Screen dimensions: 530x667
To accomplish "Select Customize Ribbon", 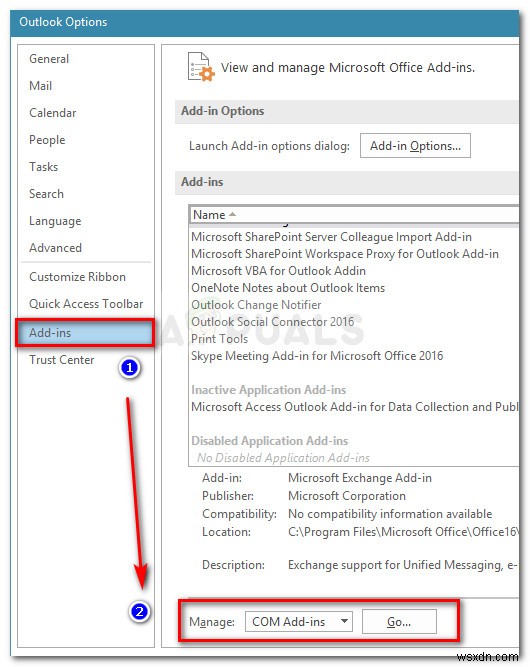I will [x=77, y=277].
